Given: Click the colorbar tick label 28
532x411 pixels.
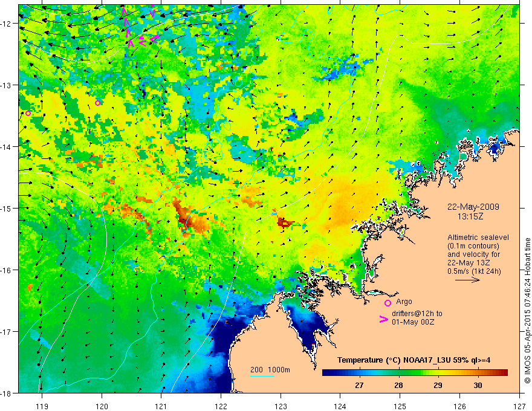Looking at the screenshot, I should [x=398, y=385].
